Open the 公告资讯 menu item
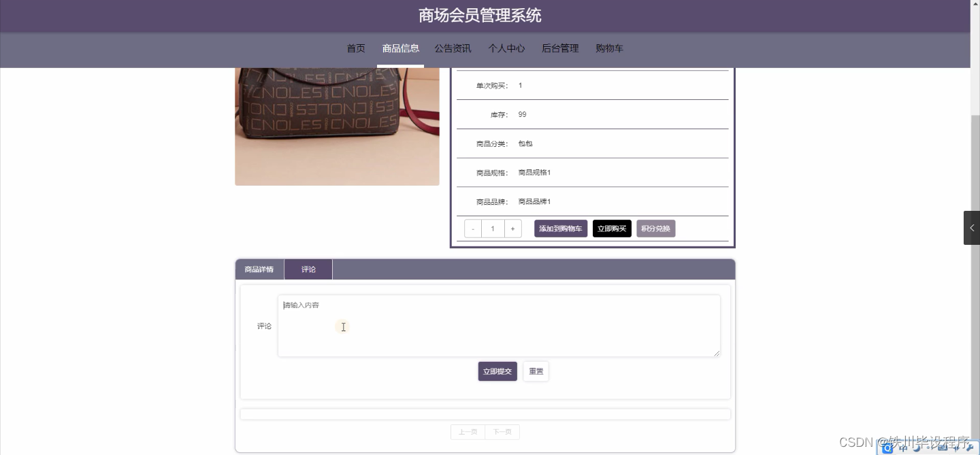This screenshot has width=980, height=455. pos(453,48)
